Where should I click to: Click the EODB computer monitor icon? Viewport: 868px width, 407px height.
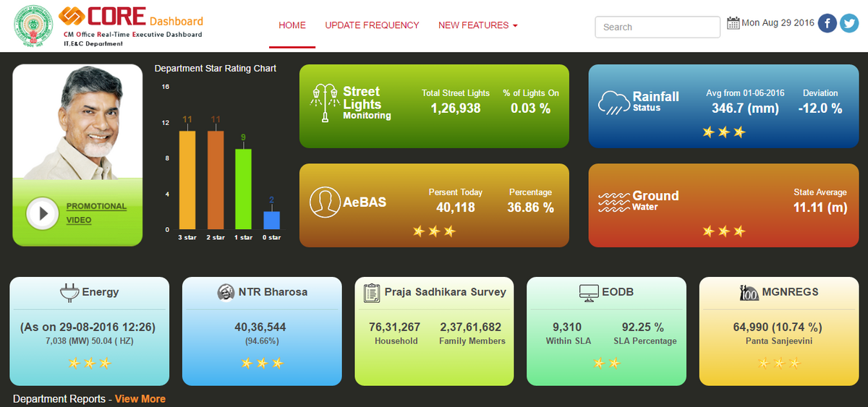590,293
